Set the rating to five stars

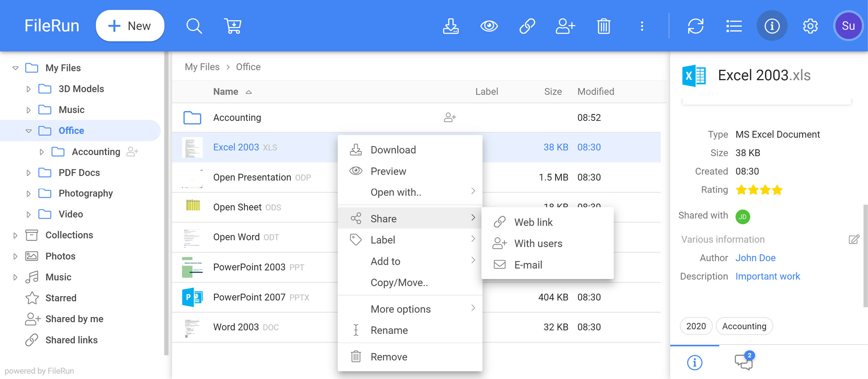point(788,190)
